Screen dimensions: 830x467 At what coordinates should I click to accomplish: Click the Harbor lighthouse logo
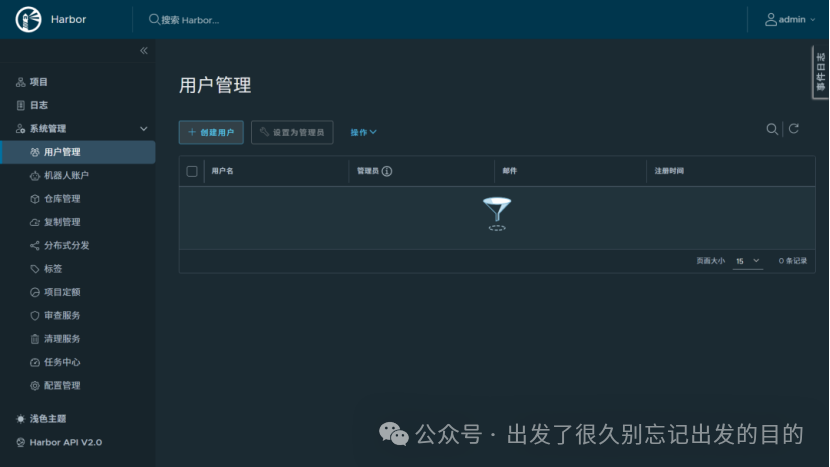(29, 20)
